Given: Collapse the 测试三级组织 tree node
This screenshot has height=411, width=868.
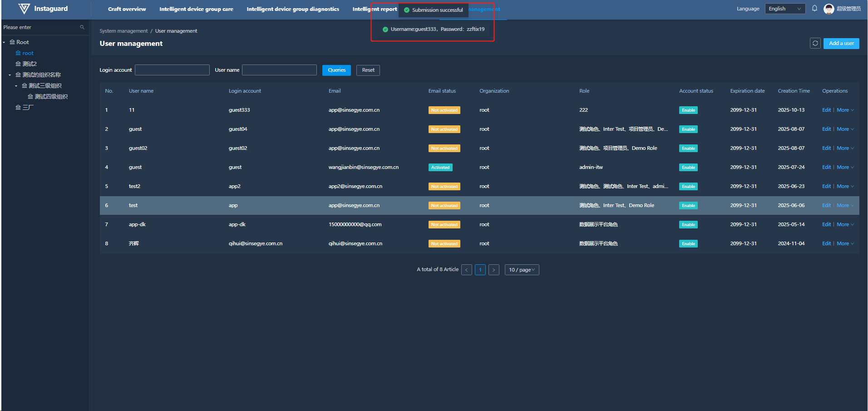Looking at the screenshot, I should 16,86.
